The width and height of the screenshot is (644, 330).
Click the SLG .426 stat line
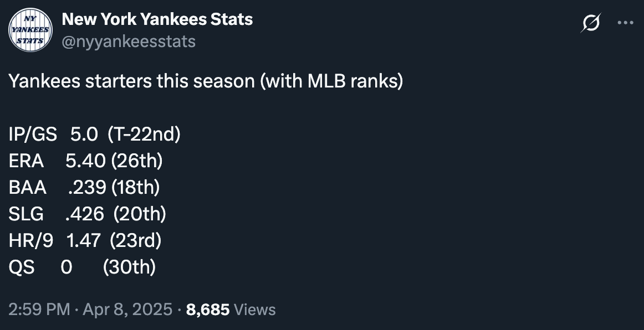(x=88, y=214)
